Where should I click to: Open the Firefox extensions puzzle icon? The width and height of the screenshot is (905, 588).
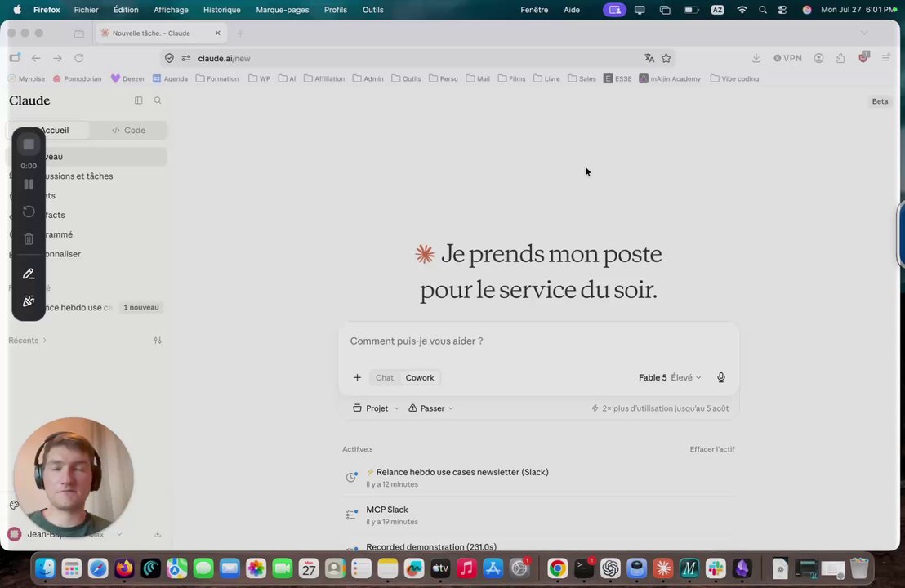pos(840,58)
